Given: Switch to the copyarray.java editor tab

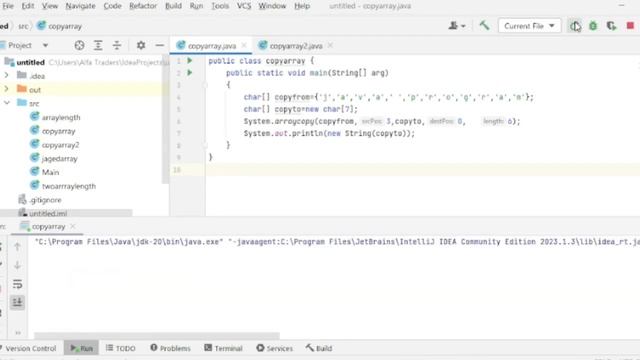Looking at the screenshot, I should click(211, 46).
